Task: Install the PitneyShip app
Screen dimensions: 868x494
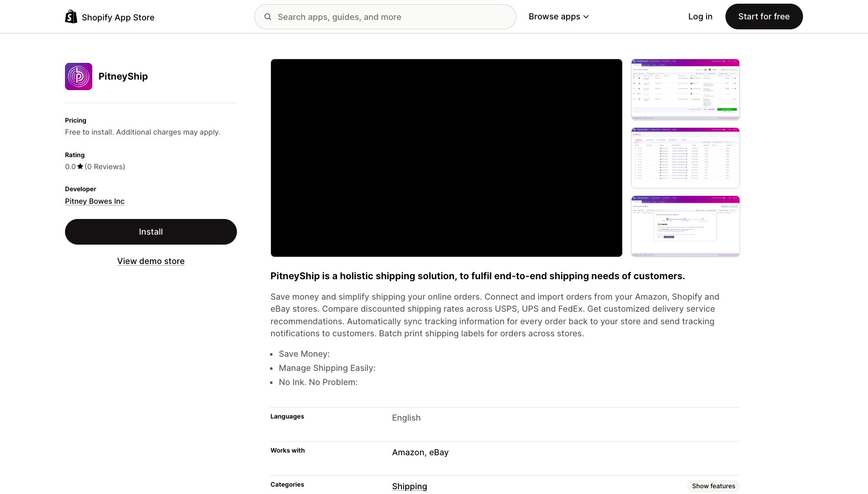Action: tap(151, 232)
